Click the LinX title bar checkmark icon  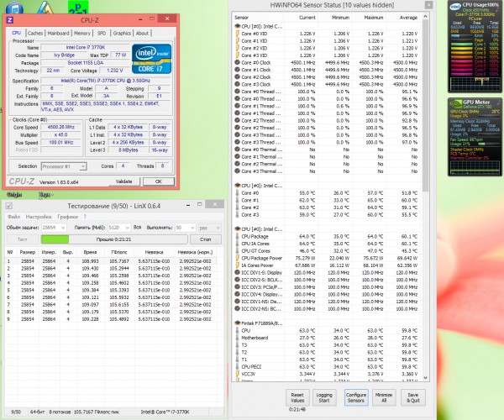click(x=9, y=206)
